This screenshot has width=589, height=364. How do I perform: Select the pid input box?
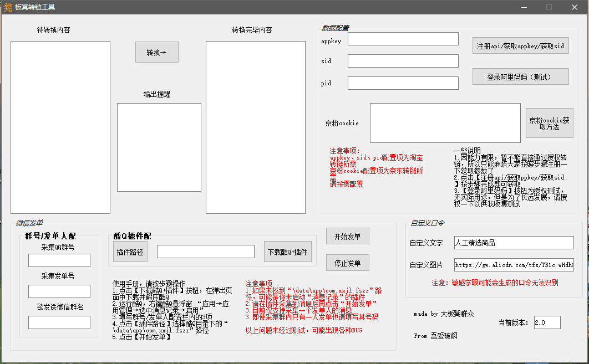[x=403, y=83]
